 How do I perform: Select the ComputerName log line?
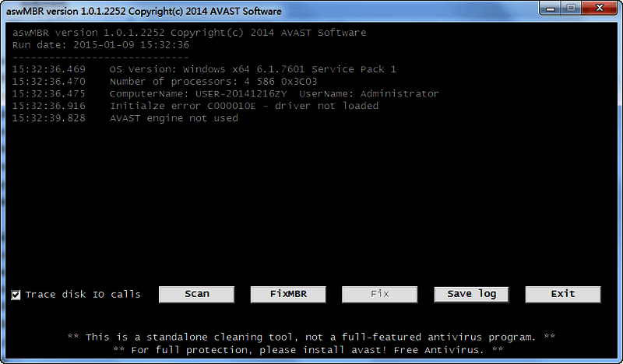225,93
